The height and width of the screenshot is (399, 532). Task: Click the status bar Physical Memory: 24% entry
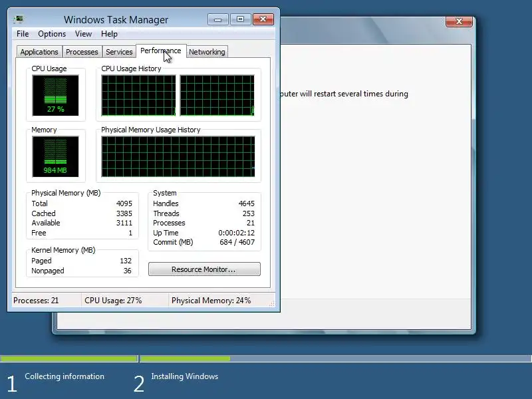211,301
